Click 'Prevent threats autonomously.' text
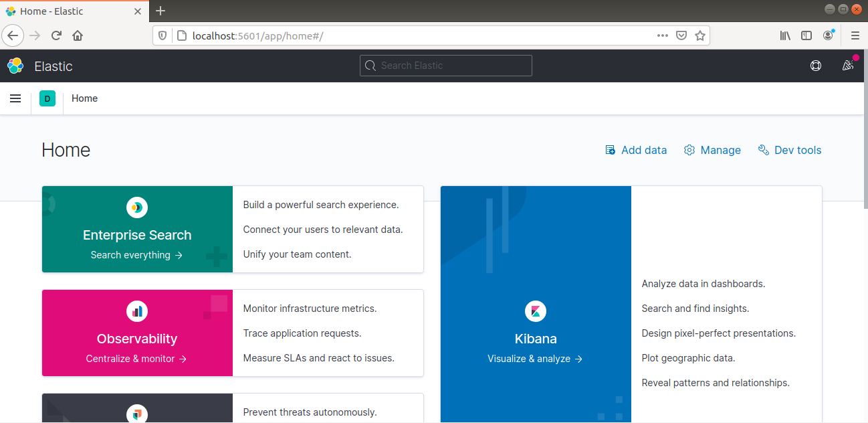 coord(310,412)
